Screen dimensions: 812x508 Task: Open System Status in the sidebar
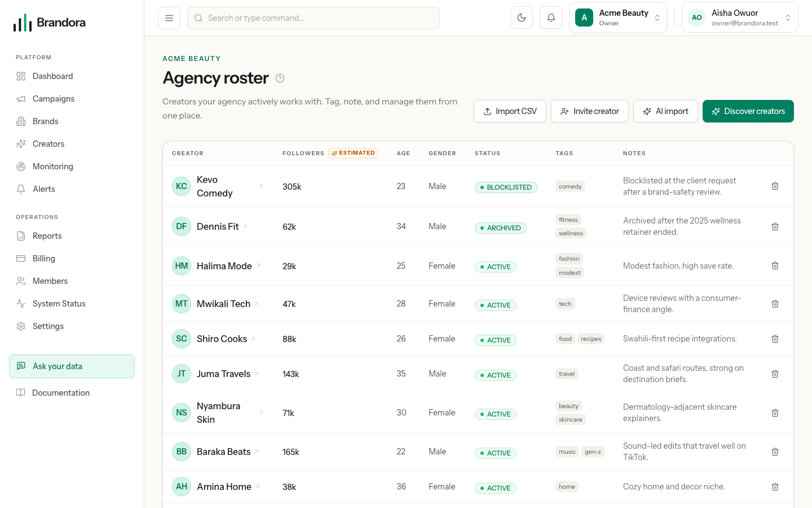[x=72, y=304]
